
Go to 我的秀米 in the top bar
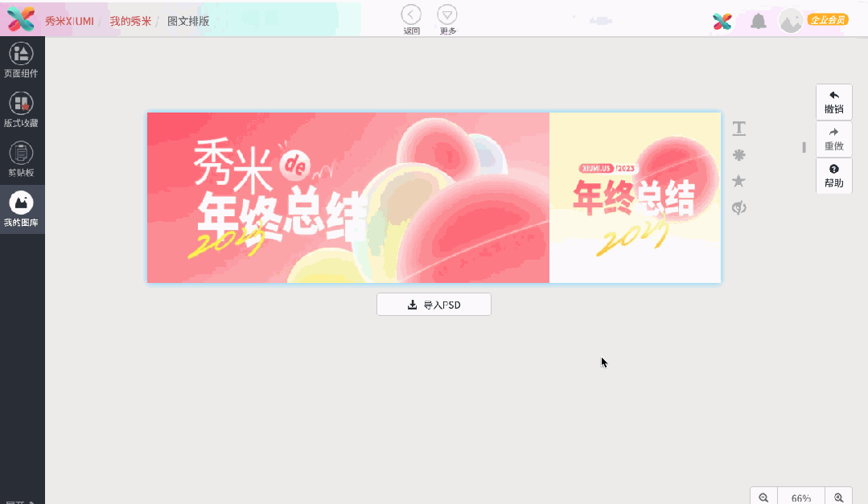[x=131, y=21]
